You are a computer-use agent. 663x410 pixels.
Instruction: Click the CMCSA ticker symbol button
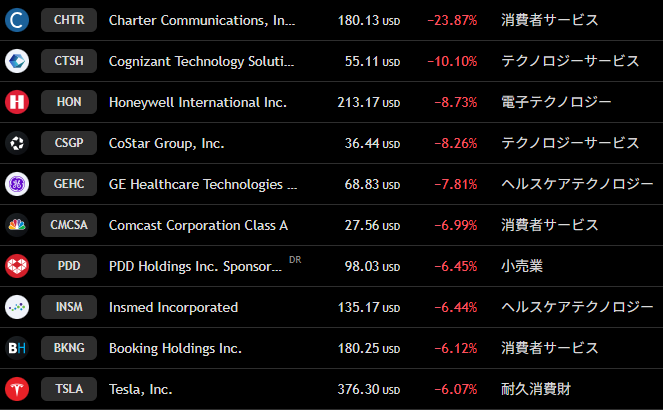(x=69, y=225)
